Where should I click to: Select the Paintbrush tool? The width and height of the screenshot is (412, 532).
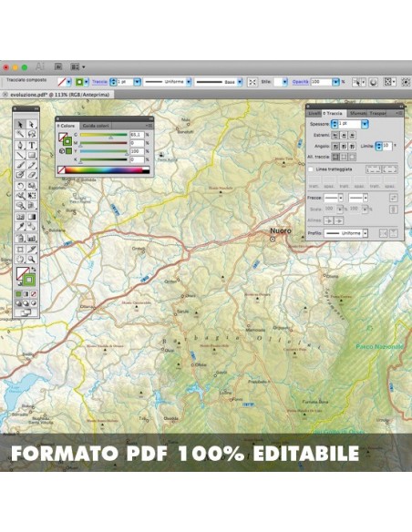click(x=20, y=165)
